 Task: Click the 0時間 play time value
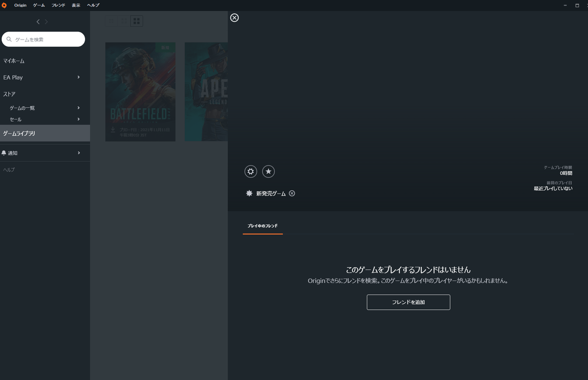(566, 173)
